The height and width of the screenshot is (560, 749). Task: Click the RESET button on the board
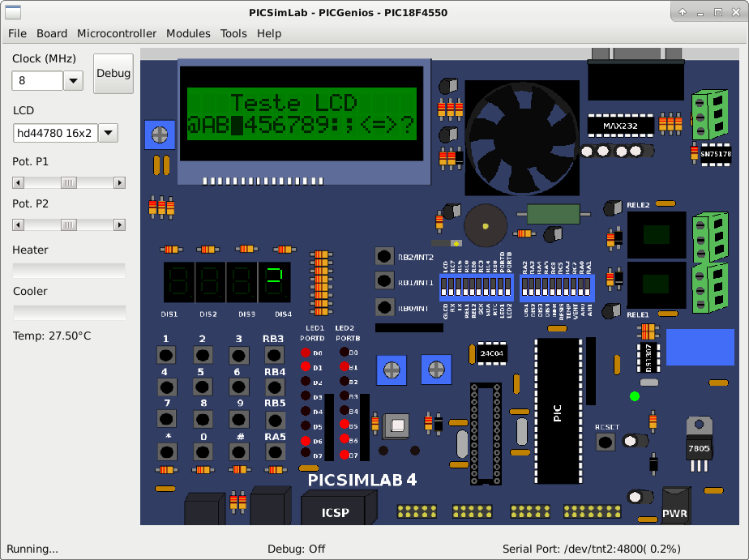click(x=606, y=442)
